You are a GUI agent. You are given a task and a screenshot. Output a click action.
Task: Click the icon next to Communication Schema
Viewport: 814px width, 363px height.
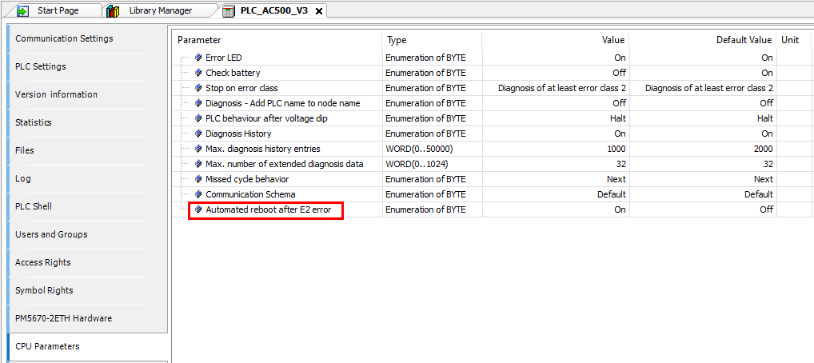click(198, 194)
